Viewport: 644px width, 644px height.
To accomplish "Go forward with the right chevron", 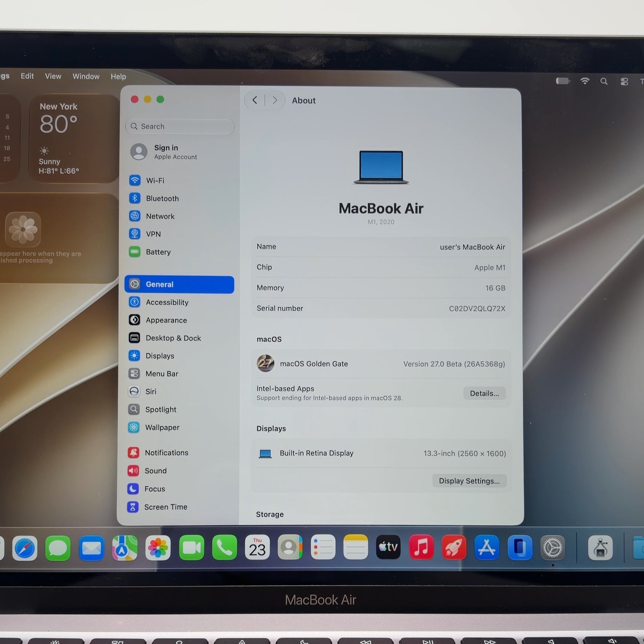I will [275, 100].
